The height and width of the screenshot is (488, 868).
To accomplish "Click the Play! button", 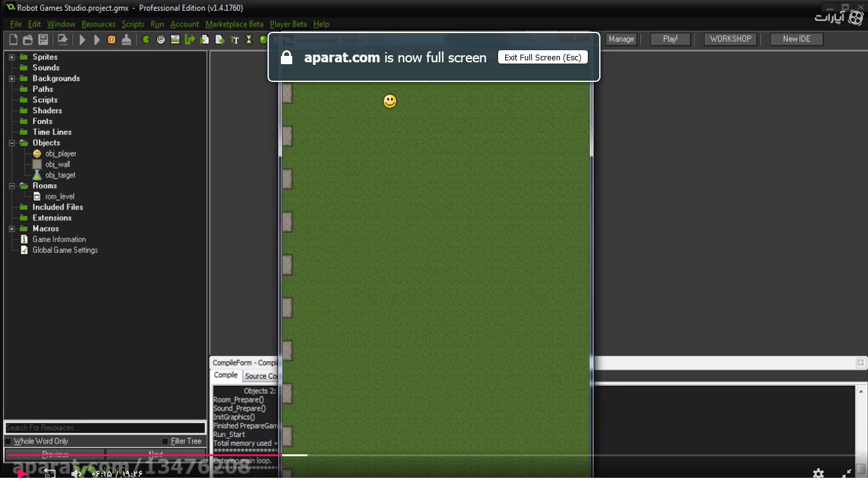I will pyautogui.click(x=670, y=39).
